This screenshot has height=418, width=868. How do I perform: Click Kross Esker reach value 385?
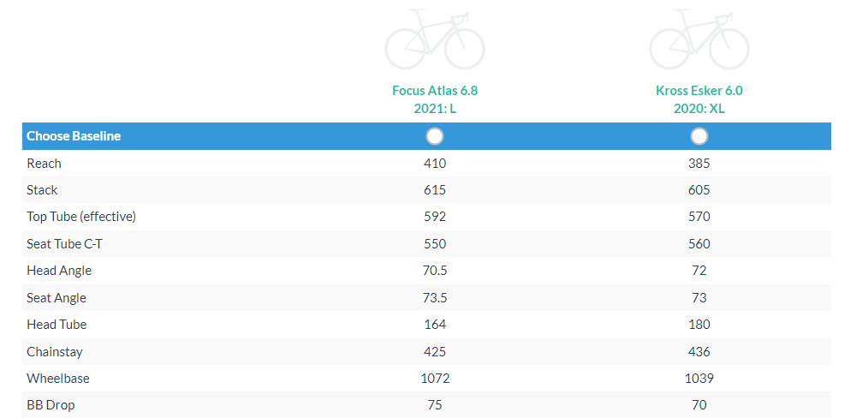click(x=699, y=163)
